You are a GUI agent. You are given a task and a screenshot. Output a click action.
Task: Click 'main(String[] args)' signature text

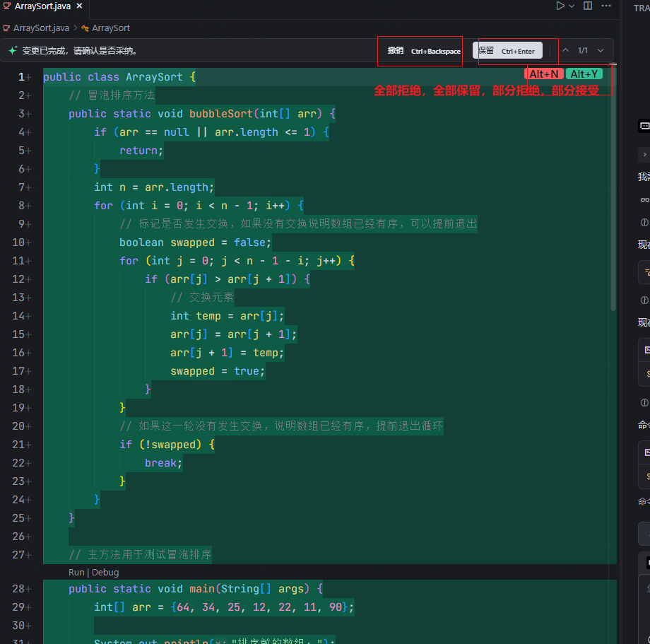click(249, 589)
